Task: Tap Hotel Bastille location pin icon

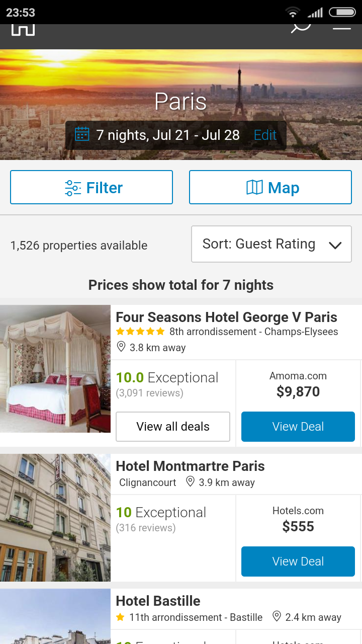Action: pyautogui.click(x=277, y=617)
